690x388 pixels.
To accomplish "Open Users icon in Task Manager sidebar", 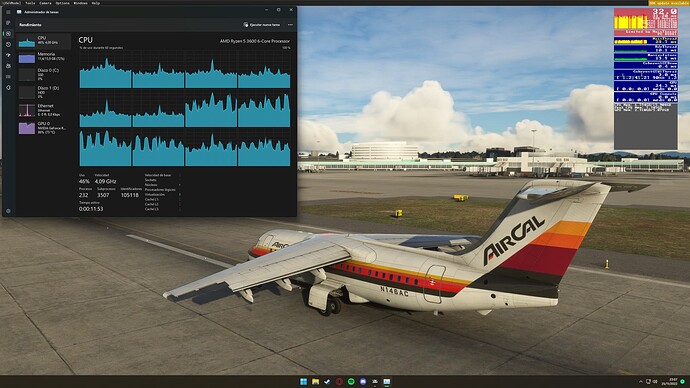I will pyautogui.click(x=8, y=66).
